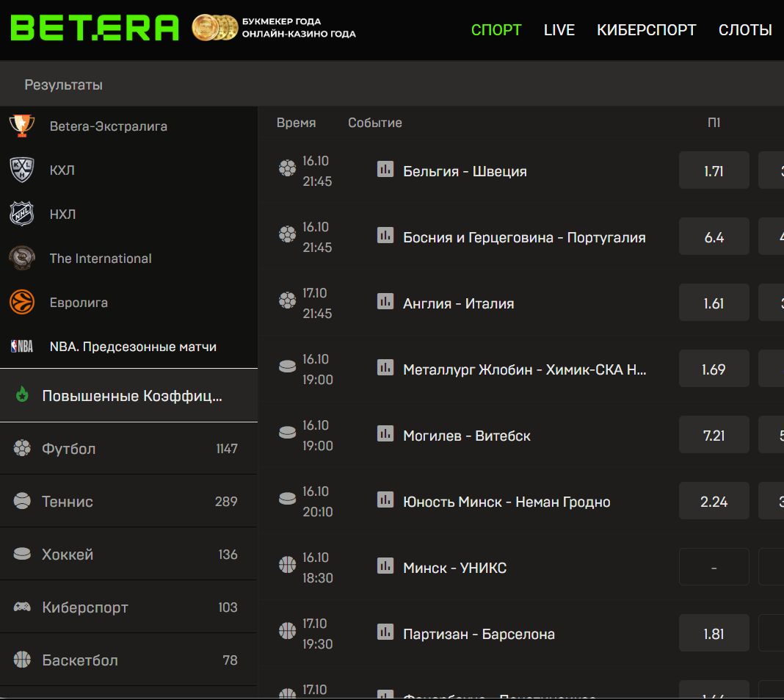Switch to СПОРТ section
The height and width of the screenshot is (700, 784).
[496, 30]
